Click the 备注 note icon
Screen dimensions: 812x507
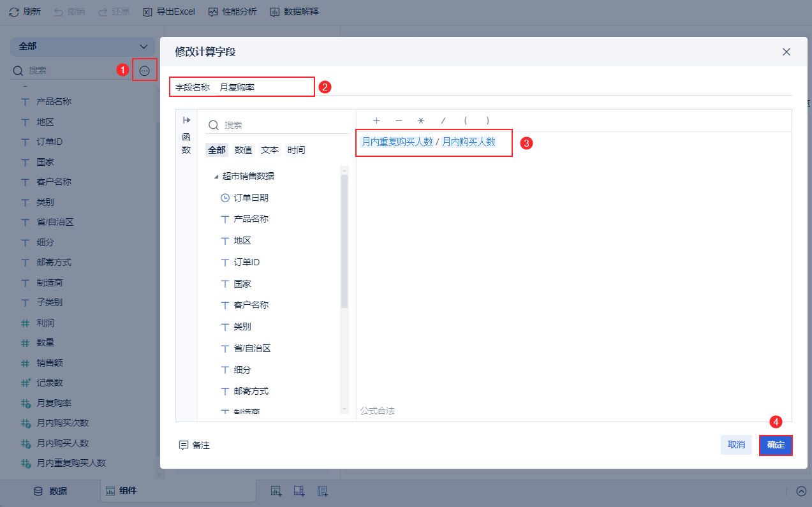click(x=184, y=445)
